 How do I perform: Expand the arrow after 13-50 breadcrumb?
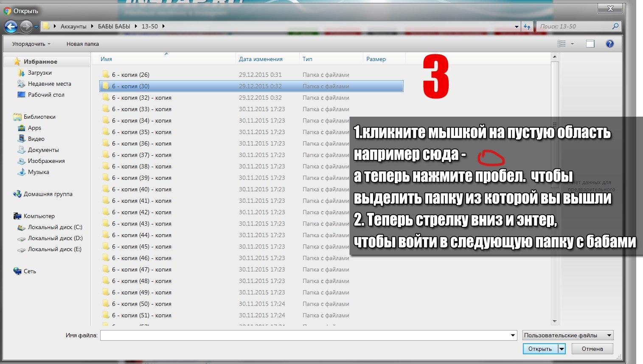click(163, 26)
